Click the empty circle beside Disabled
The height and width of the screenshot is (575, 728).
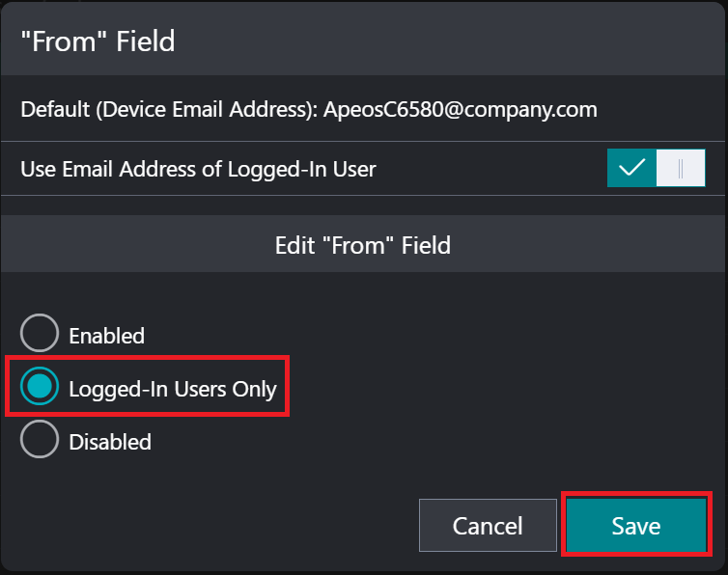pos(40,441)
